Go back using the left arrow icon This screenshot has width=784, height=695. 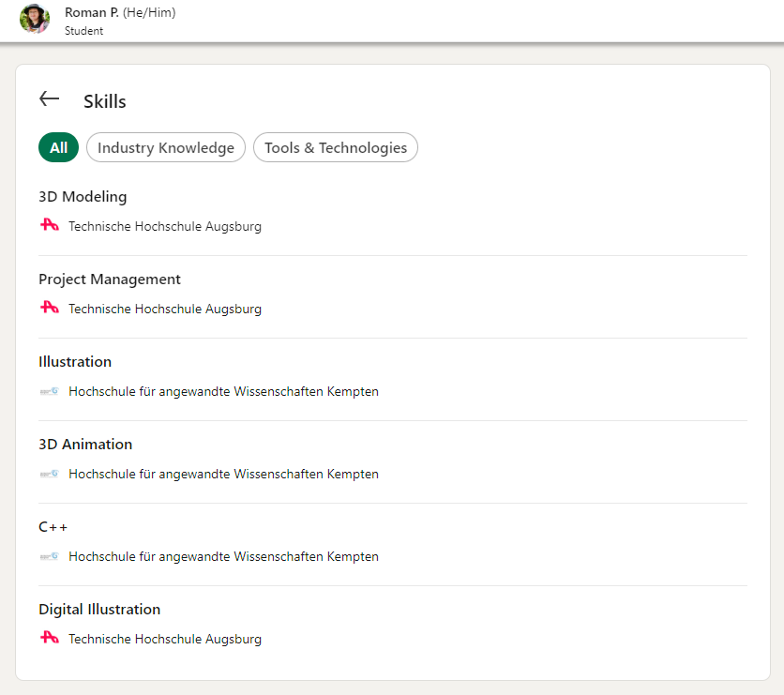point(49,99)
